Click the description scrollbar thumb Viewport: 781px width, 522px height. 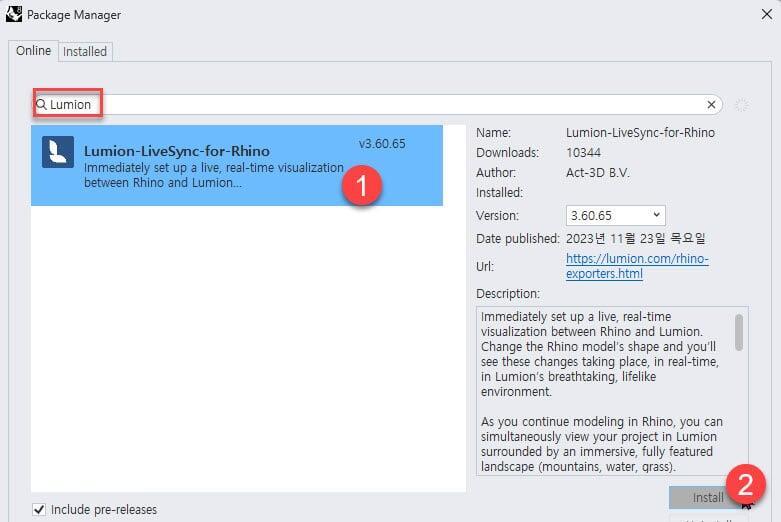point(739,332)
